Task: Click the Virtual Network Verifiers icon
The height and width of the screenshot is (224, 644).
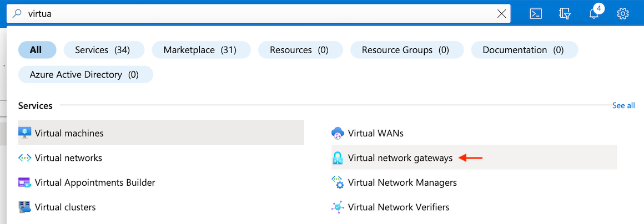Action: click(337, 207)
